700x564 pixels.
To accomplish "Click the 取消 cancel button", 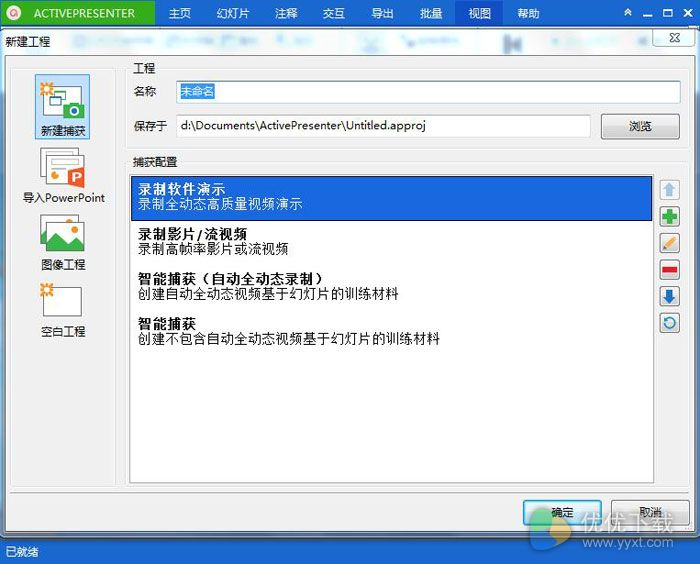I will (650, 512).
